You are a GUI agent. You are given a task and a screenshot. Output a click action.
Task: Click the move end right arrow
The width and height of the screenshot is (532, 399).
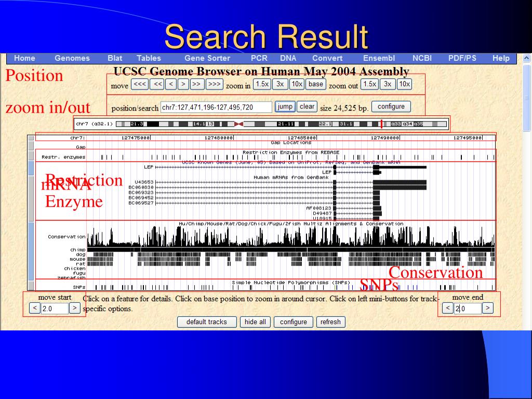pyautogui.click(x=487, y=308)
